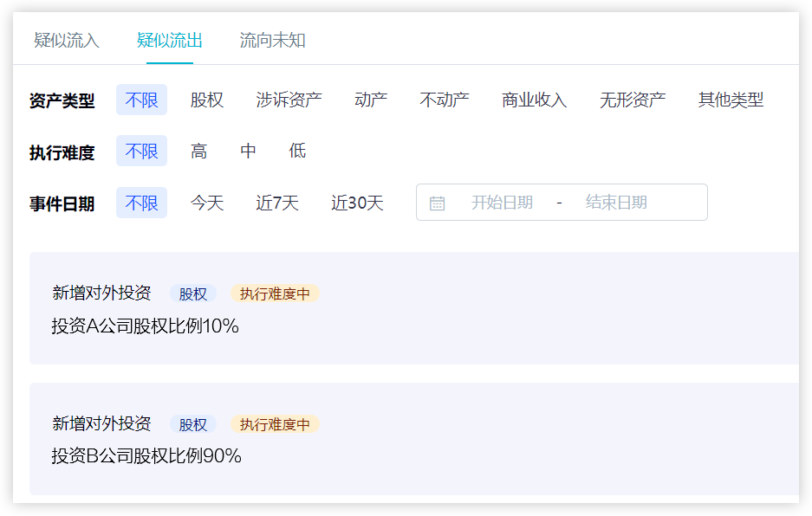Filter event date to 近7天
The width and height of the screenshot is (812, 516).
[277, 203]
